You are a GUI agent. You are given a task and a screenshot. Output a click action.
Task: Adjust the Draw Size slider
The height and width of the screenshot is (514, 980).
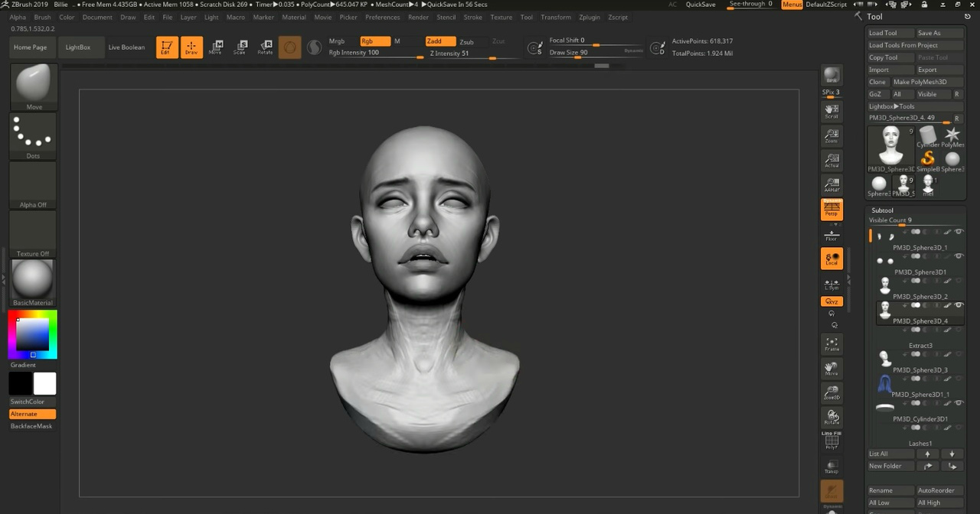(596, 53)
